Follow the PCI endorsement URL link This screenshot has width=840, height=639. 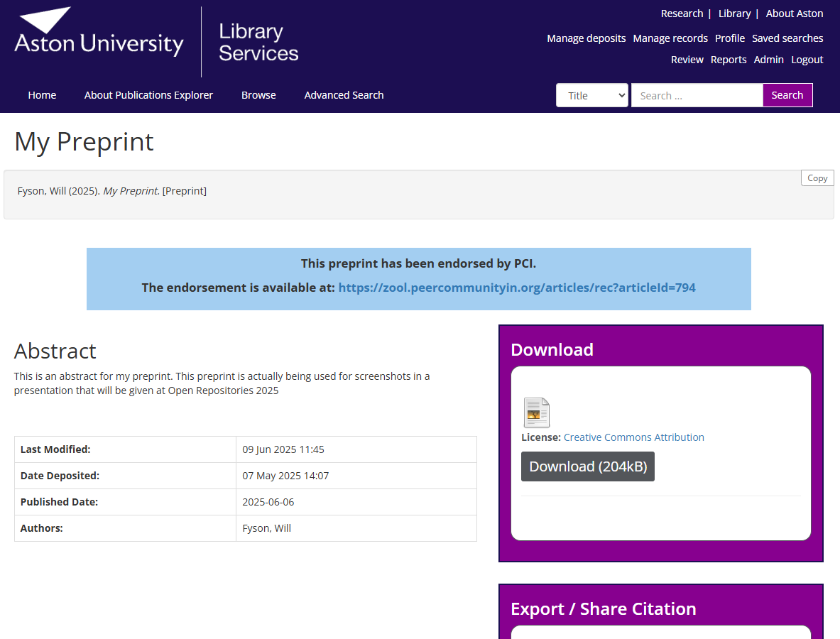[x=516, y=288]
